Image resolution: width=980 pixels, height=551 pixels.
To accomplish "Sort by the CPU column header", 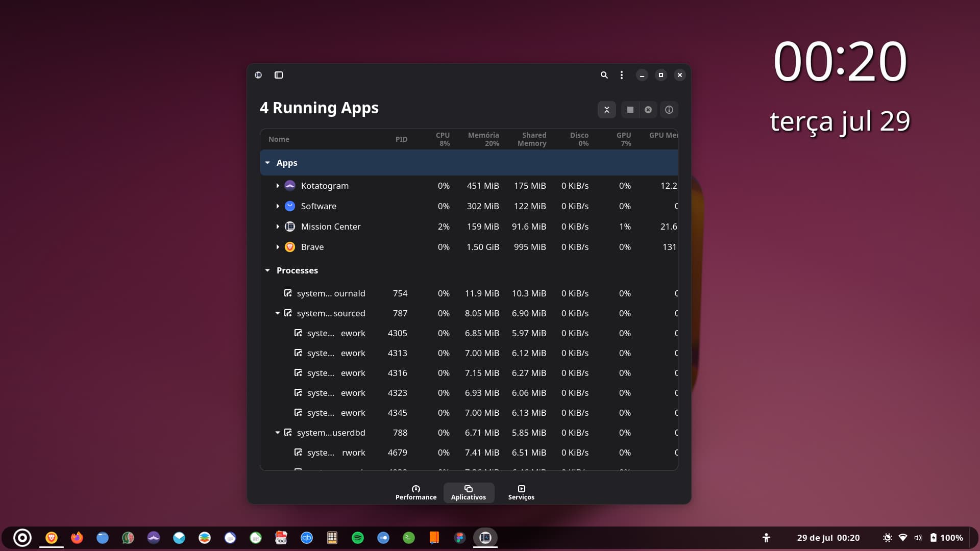I will click(443, 139).
